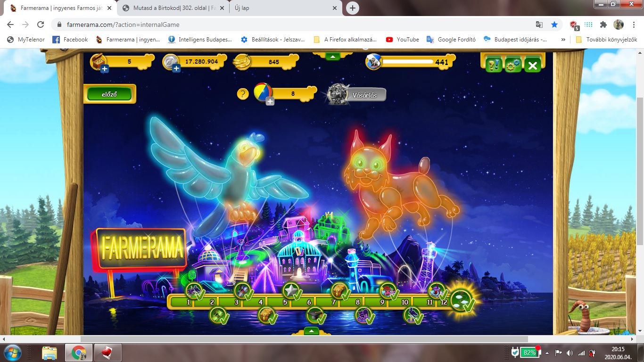Open Budapest időjárás bookmark
644x362 pixels.
pyautogui.click(x=515, y=40)
